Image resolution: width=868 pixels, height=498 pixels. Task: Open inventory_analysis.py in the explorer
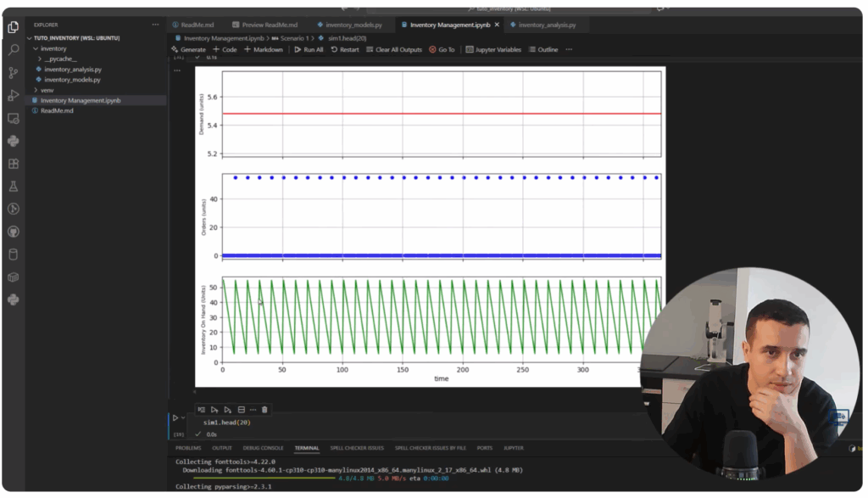point(73,69)
